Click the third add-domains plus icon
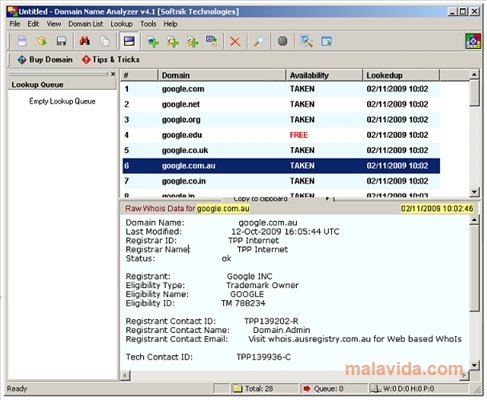487x400 pixels. click(192, 42)
